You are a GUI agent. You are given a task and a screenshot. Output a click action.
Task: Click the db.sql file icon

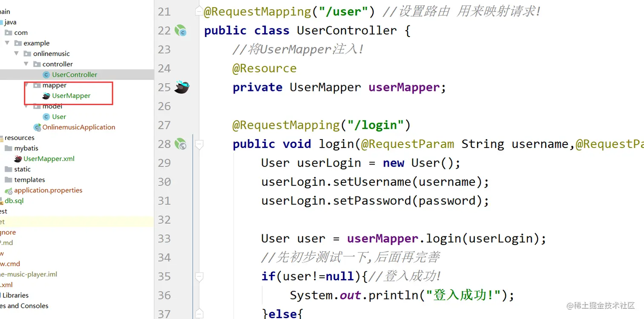[x=1, y=201]
